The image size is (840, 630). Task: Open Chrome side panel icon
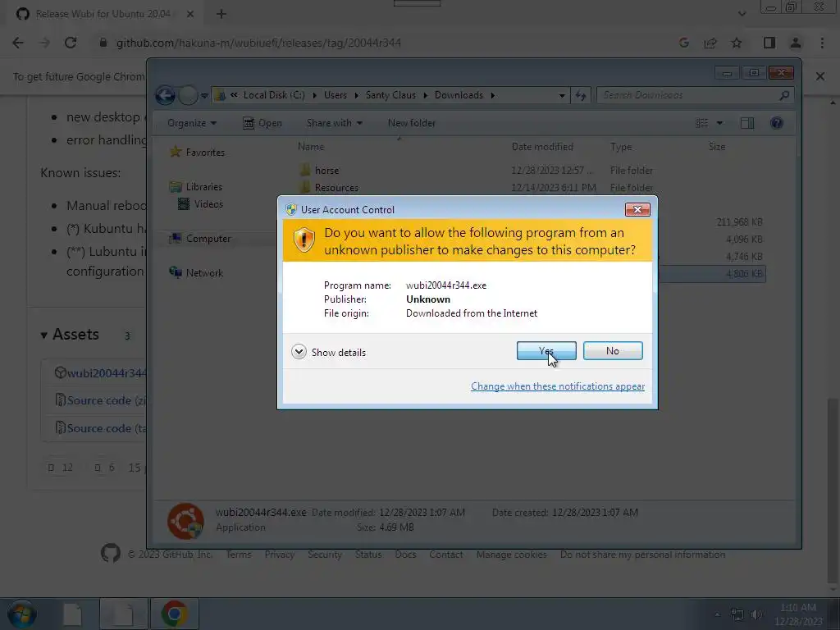click(769, 43)
